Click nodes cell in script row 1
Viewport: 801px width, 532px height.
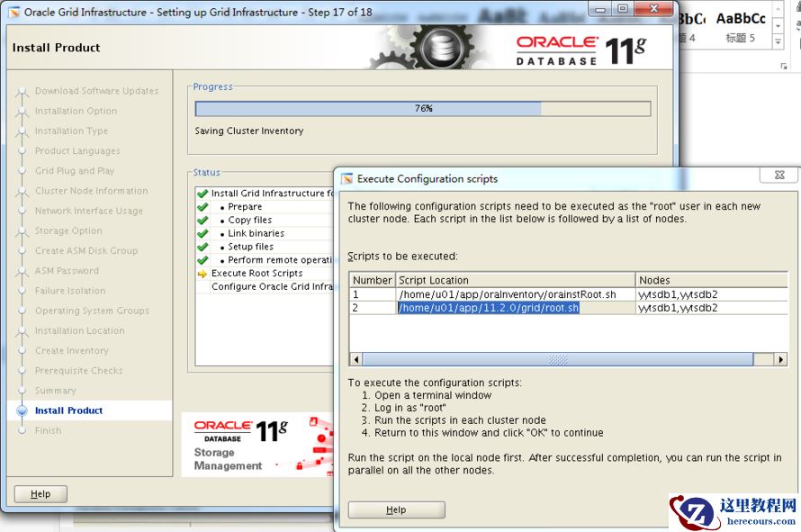(x=712, y=294)
